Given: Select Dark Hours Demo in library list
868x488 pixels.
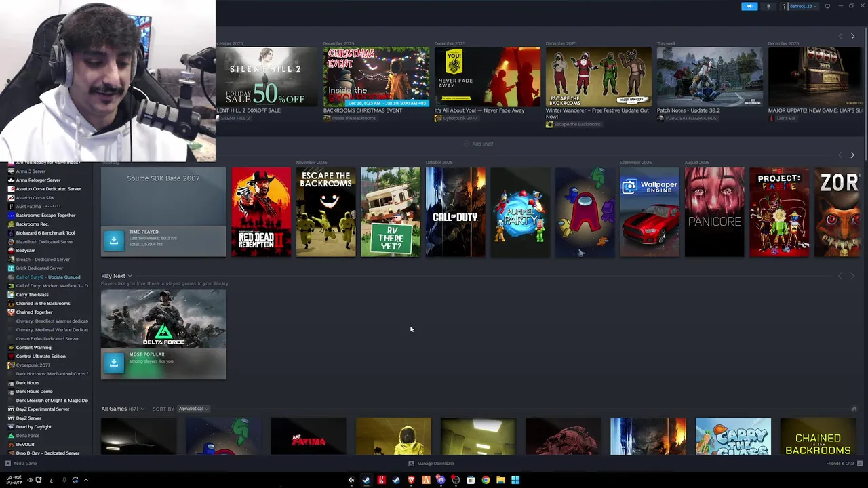Looking at the screenshot, I should click(x=34, y=392).
